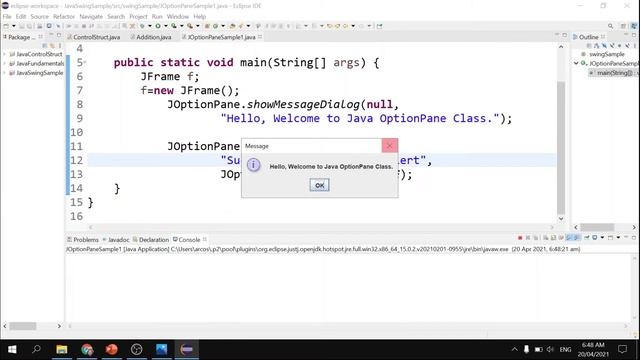Click OK in the Message dialog

pos(319,185)
